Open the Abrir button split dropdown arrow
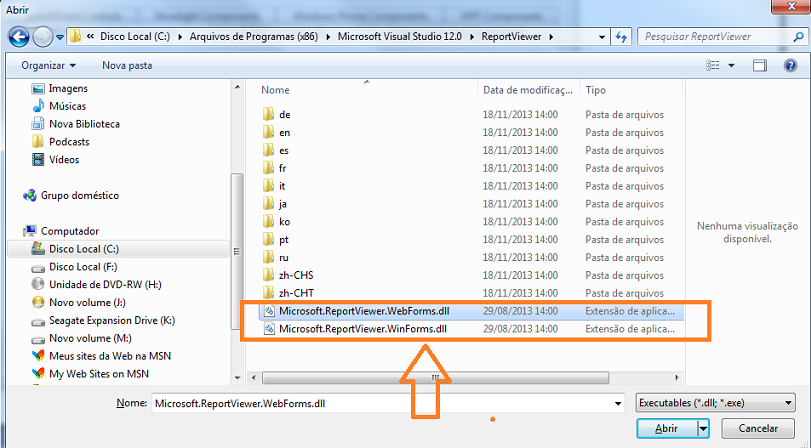 703,428
